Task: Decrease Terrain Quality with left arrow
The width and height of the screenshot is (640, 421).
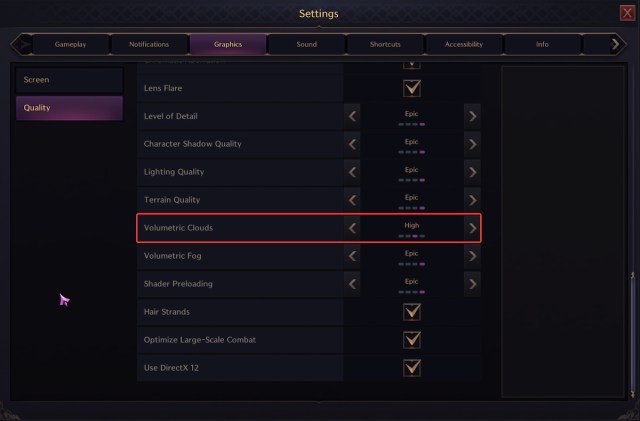Action: [352, 200]
